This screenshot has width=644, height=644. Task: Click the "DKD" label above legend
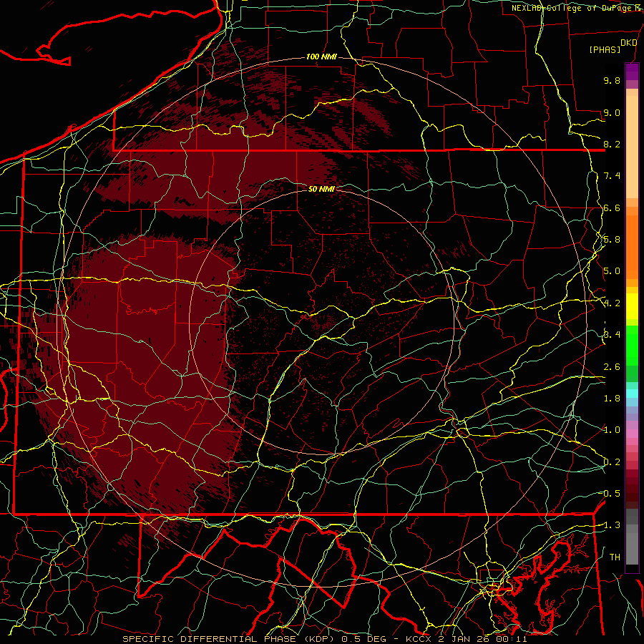[628, 43]
